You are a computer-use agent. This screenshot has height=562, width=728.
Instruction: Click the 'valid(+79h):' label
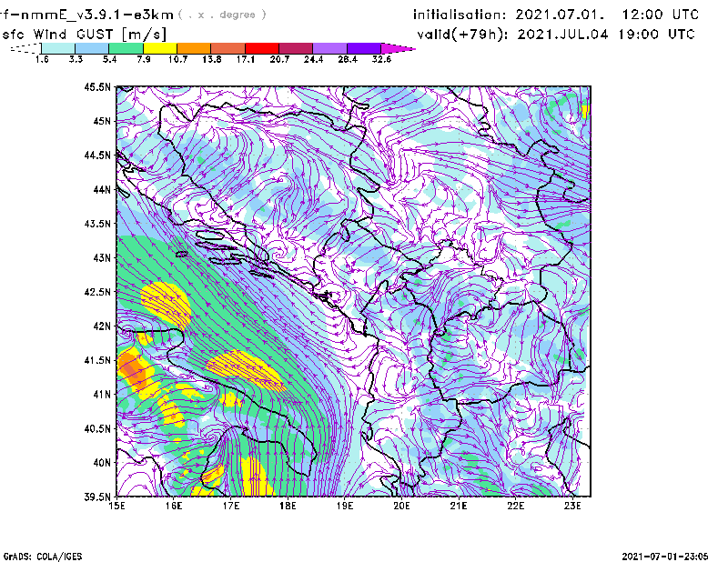(x=462, y=35)
